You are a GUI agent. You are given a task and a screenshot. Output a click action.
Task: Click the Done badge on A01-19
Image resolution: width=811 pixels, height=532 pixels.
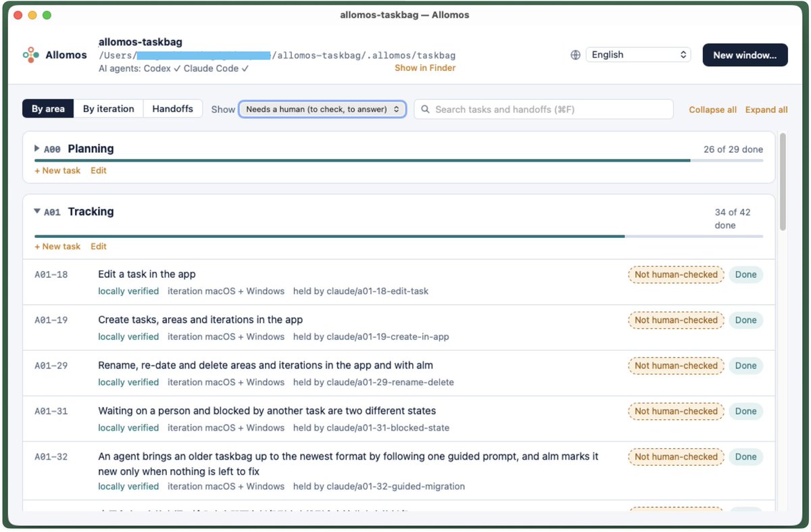tap(746, 320)
